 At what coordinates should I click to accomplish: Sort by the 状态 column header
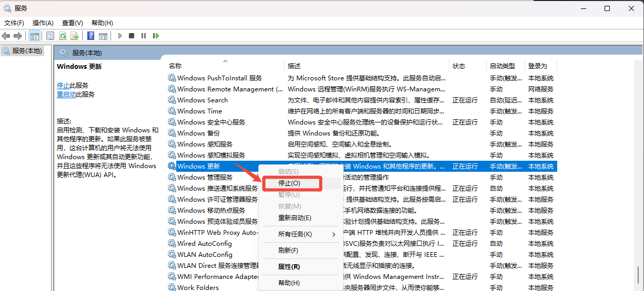click(x=468, y=66)
